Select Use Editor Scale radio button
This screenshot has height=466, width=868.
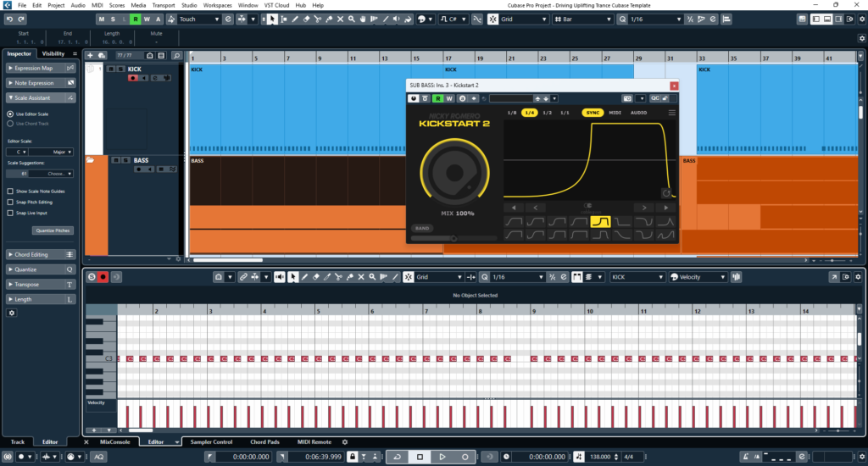pyautogui.click(x=10, y=114)
